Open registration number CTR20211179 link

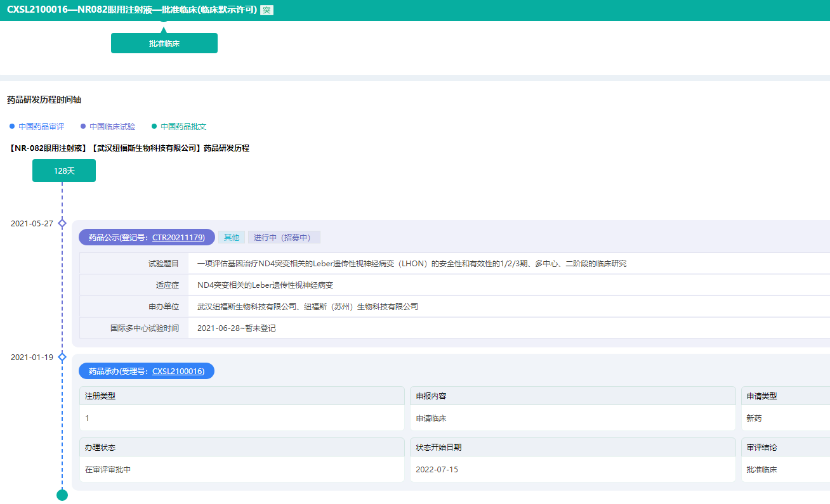pyautogui.click(x=178, y=237)
